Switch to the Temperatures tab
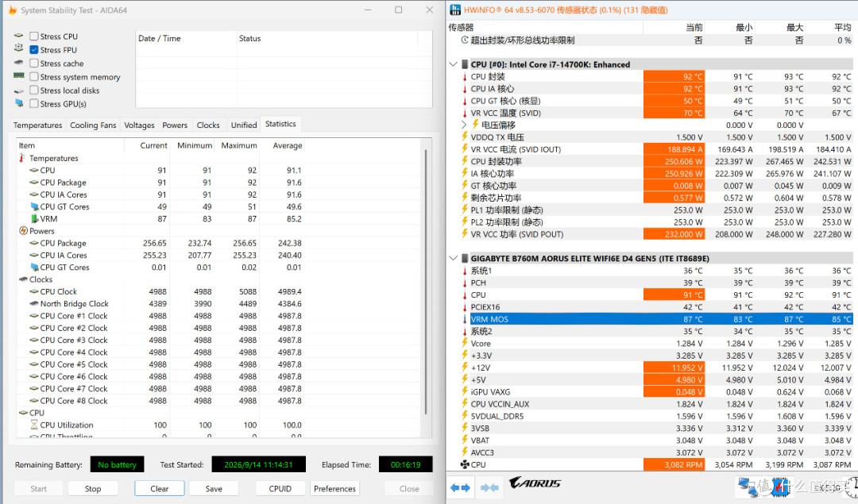Image resolution: width=858 pixels, height=504 pixels. (x=38, y=125)
